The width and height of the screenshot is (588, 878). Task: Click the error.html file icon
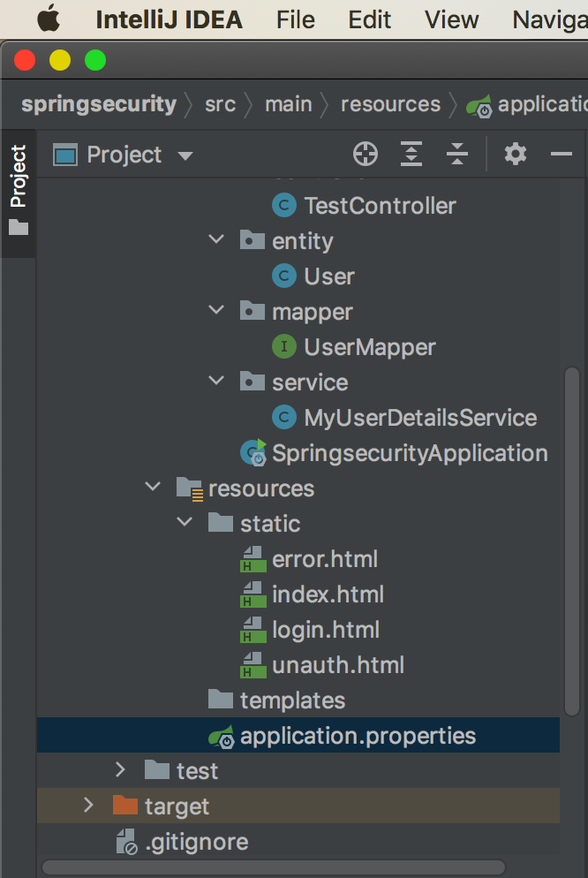253,559
